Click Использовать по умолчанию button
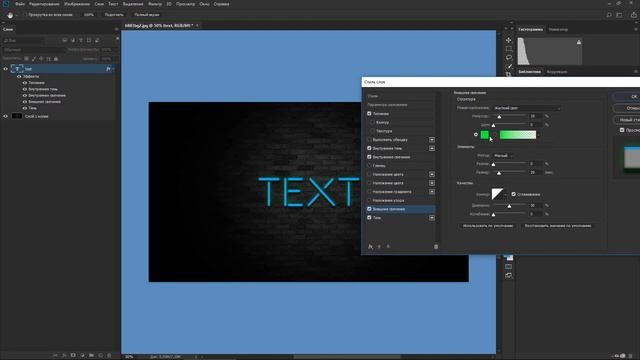The image size is (640, 360). tap(488, 226)
